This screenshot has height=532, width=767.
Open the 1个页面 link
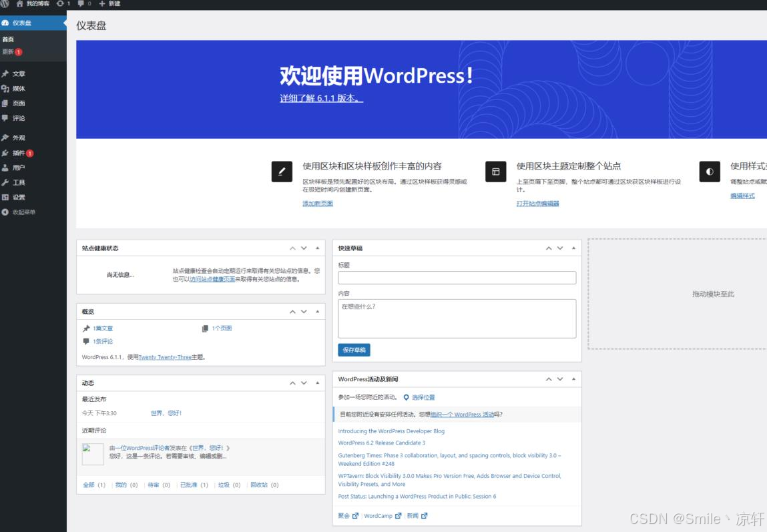222,328
